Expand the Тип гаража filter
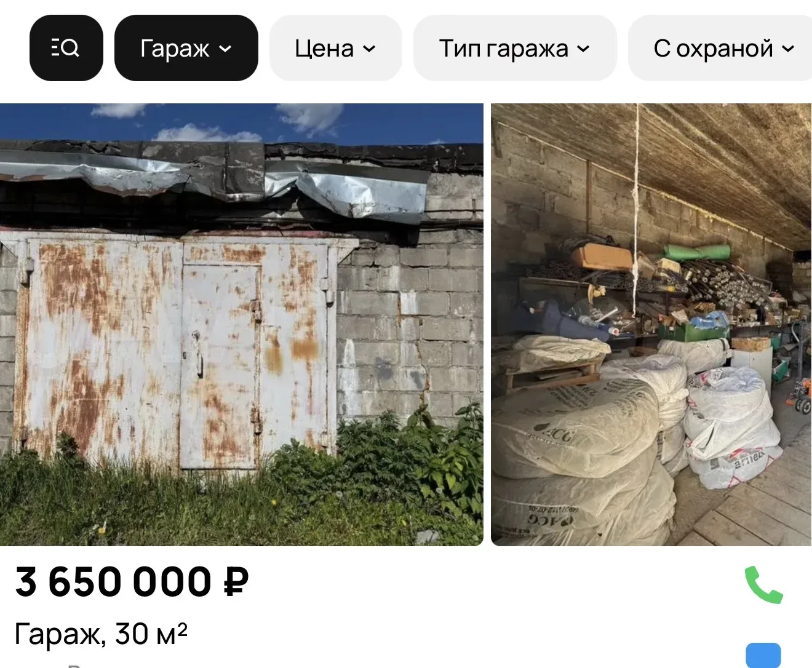 point(515,48)
